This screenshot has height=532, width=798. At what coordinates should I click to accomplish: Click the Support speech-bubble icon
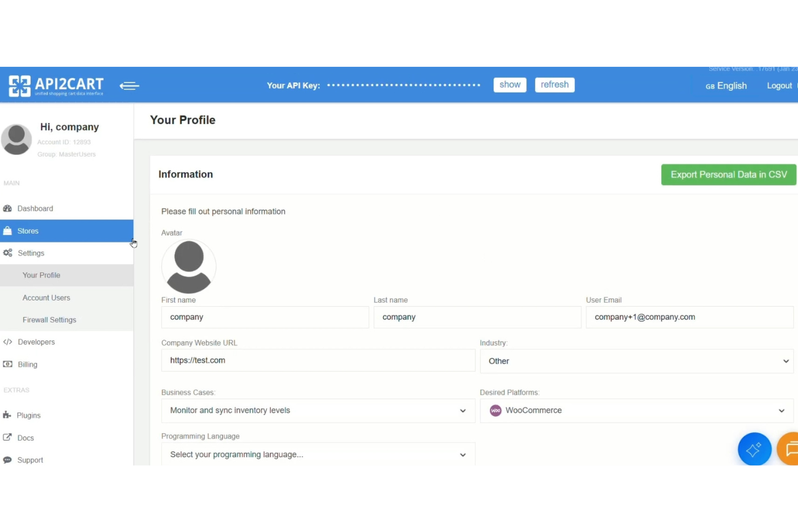[x=7, y=459]
